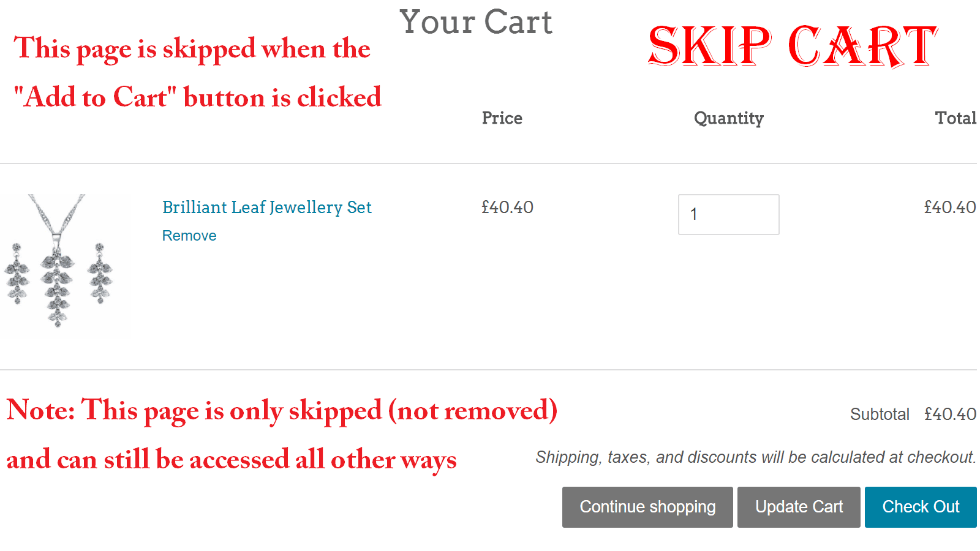Click the £40.40 item price
This screenshot has width=980, height=551.
point(507,208)
